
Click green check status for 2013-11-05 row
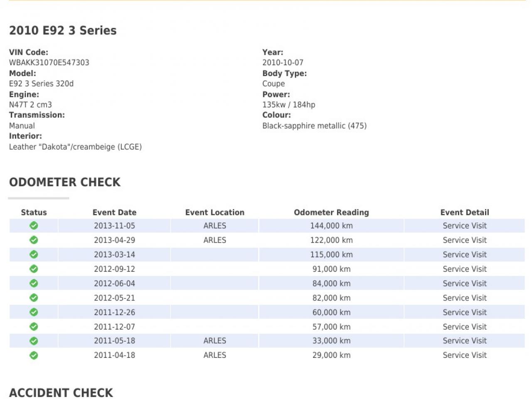(x=34, y=226)
